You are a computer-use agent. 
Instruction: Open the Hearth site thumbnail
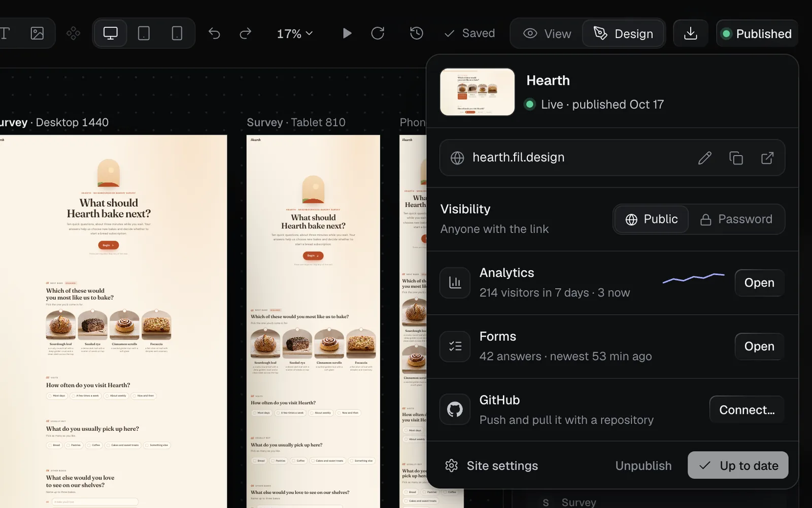477,92
